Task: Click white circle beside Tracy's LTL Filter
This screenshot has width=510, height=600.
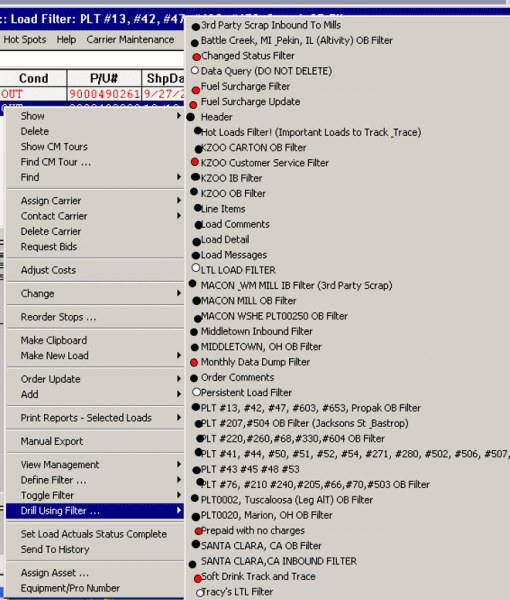Action: click(199, 593)
